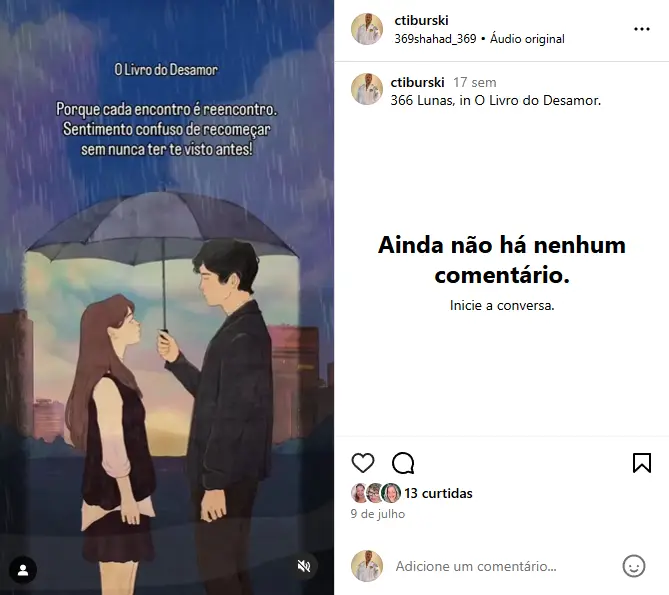Open comments with the speech bubble icon
669x595 pixels.
(x=403, y=463)
